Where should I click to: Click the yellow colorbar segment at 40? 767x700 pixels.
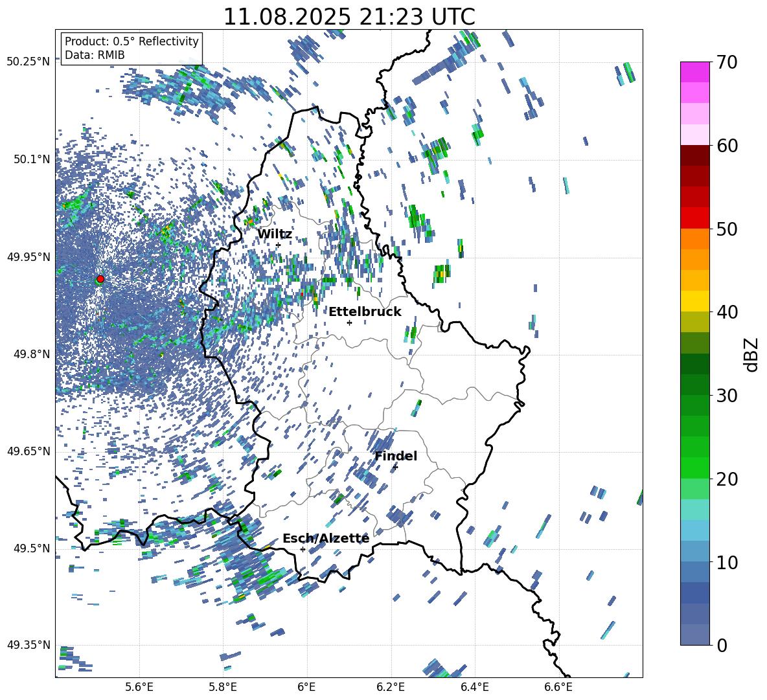click(x=695, y=301)
